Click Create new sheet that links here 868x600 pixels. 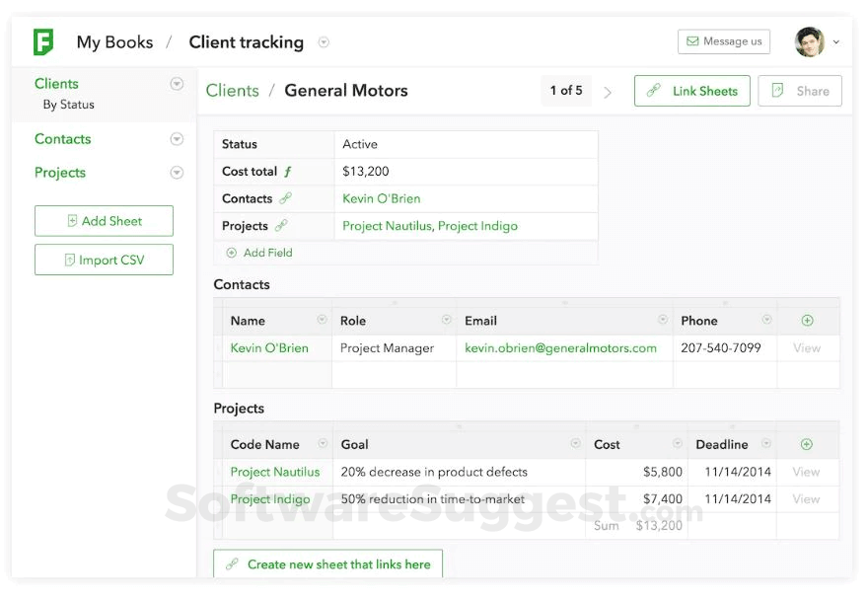327,563
